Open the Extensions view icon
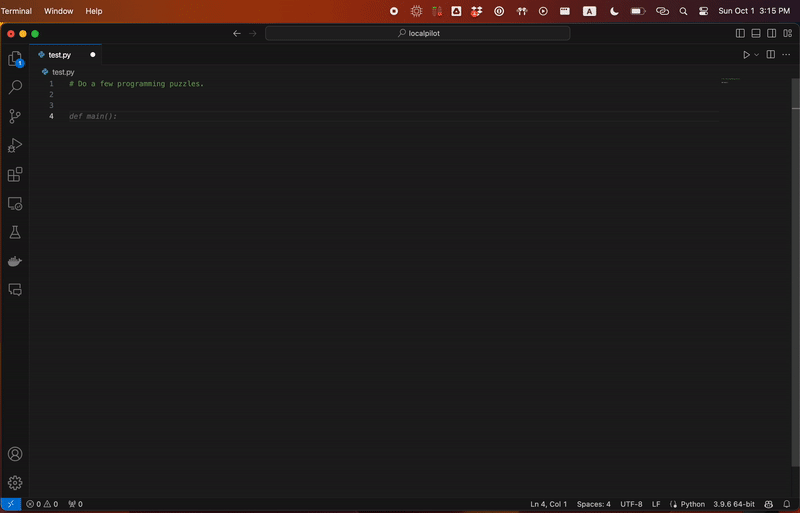Image resolution: width=800 pixels, height=513 pixels. 15,175
